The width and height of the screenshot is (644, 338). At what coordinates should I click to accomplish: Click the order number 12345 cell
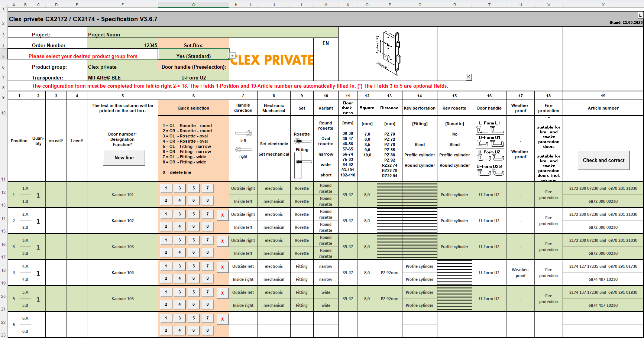[x=122, y=45]
